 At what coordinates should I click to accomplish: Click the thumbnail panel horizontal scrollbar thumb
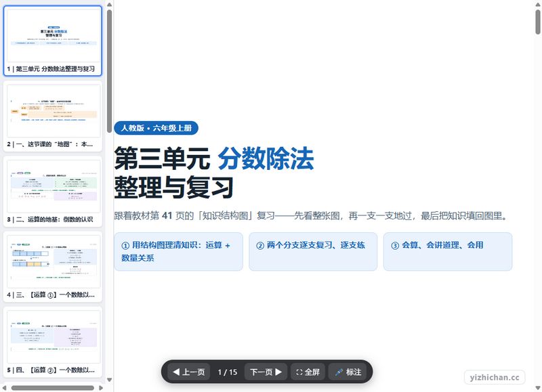pos(53,388)
